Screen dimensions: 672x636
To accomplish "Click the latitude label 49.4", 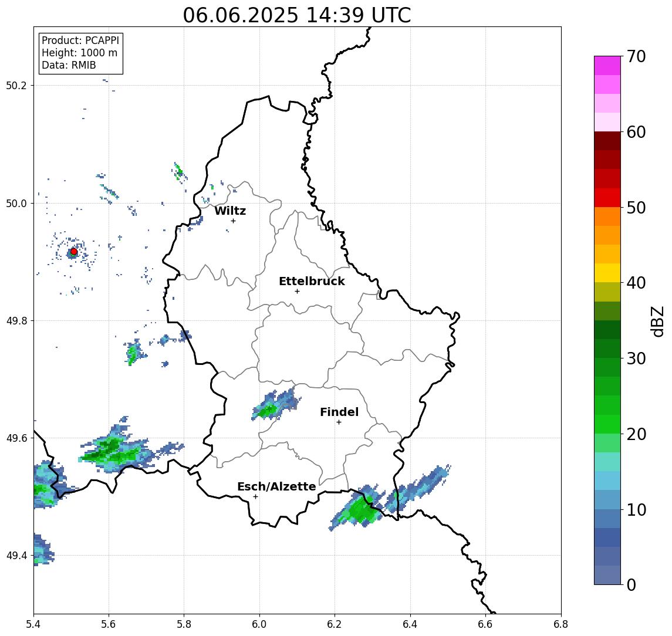I will pyautogui.click(x=16, y=556).
